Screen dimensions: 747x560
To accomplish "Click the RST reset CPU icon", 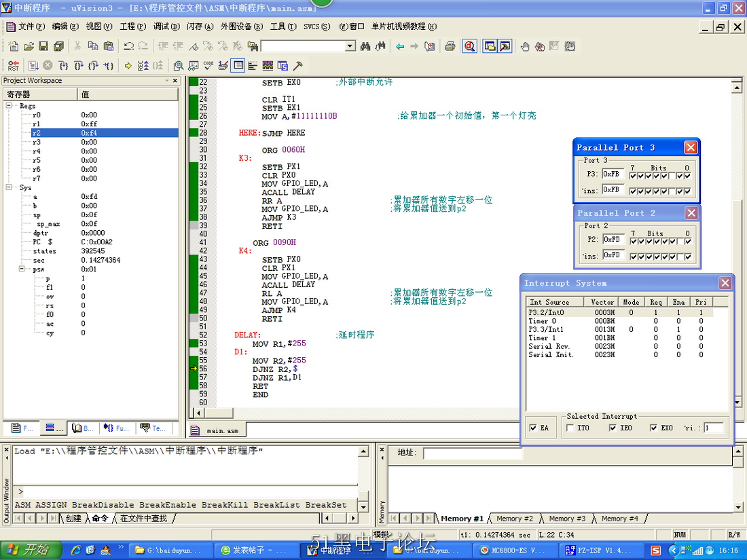I will (x=14, y=66).
